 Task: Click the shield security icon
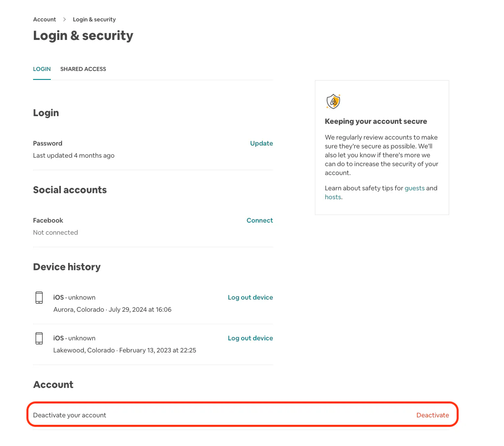[x=333, y=101]
